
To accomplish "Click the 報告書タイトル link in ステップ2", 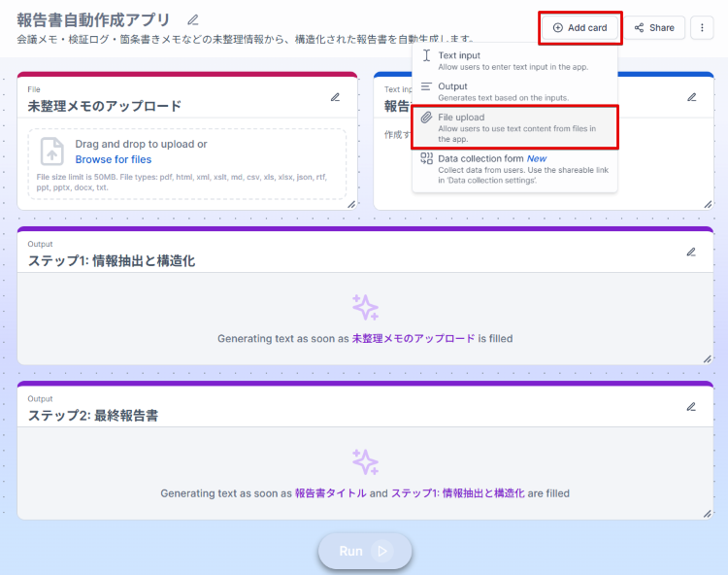I will [x=330, y=493].
